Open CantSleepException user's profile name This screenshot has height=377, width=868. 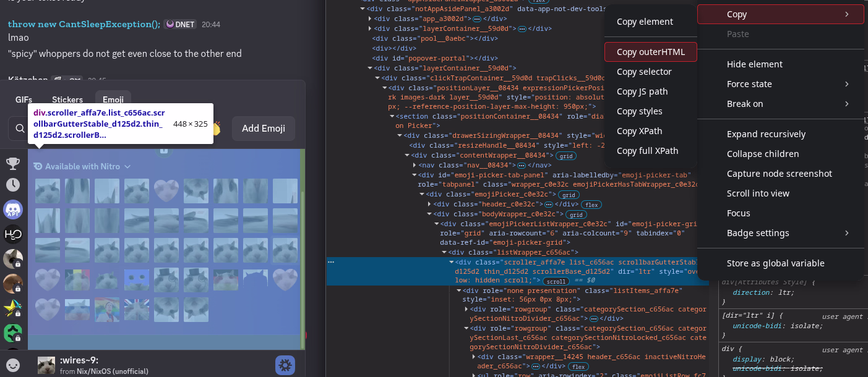(84, 24)
